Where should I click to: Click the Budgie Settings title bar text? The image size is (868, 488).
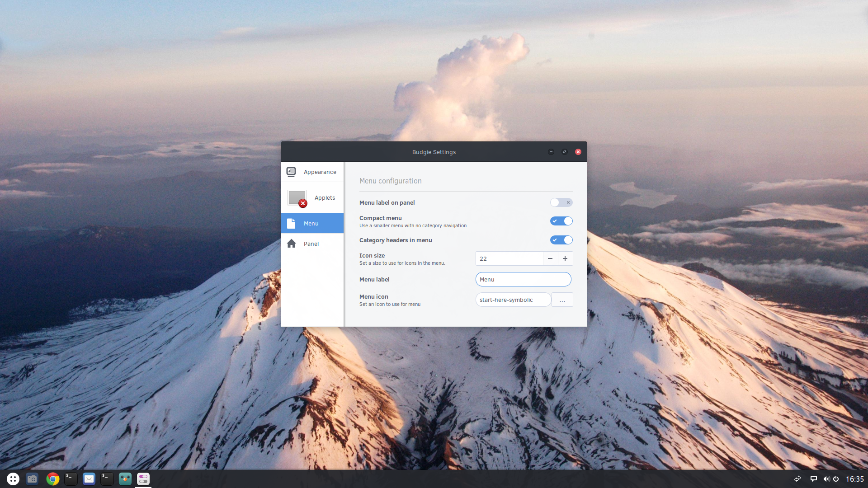pyautogui.click(x=434, y=152)
